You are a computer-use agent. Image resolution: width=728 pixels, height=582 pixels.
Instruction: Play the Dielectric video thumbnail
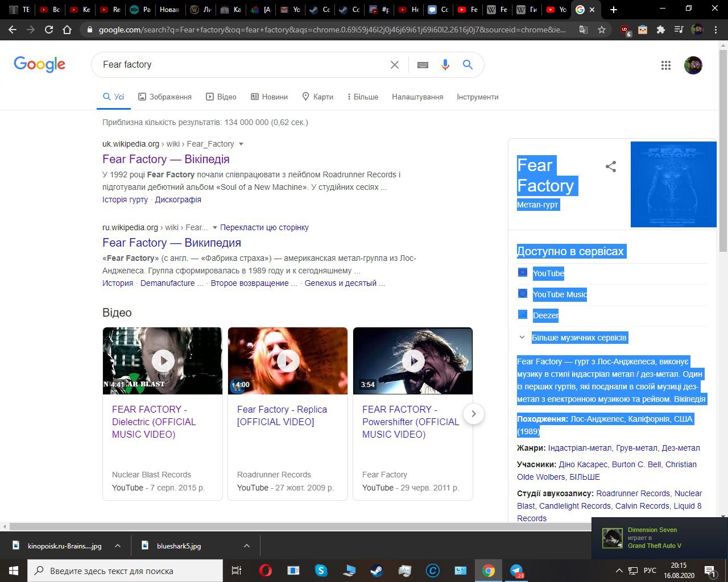pos(163,360)
